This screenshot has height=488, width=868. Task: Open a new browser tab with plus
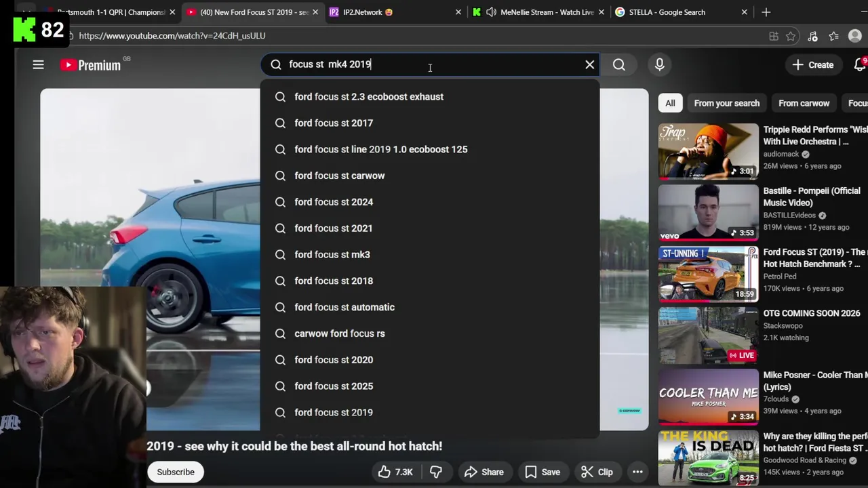[766, 12]
